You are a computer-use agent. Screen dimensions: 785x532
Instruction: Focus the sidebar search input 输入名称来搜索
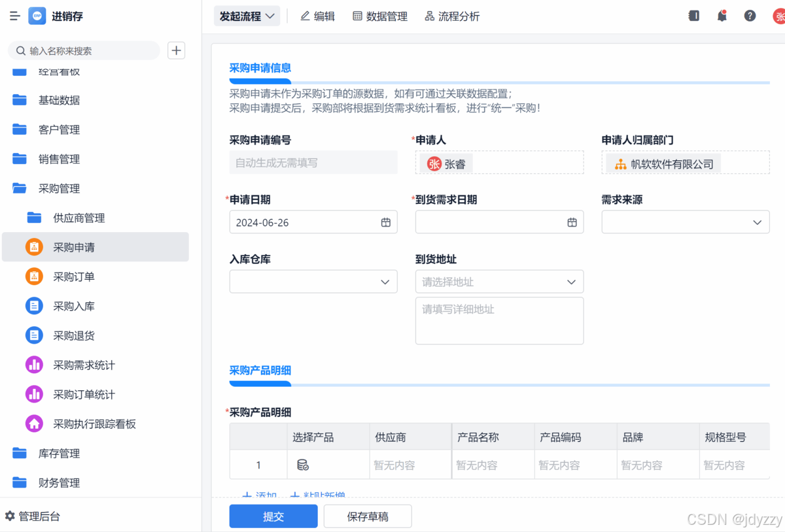[x=84, y=50]
